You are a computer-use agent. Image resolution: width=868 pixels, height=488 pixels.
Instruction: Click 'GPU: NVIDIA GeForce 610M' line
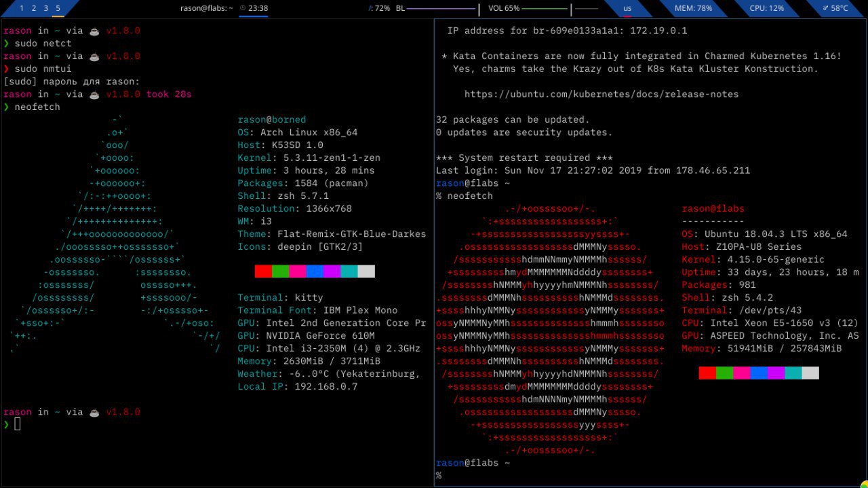click(x=306, y=335)
